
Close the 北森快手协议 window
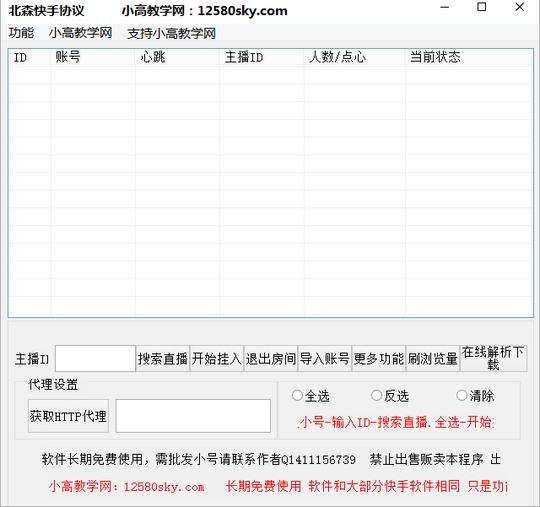coord(519,7)
